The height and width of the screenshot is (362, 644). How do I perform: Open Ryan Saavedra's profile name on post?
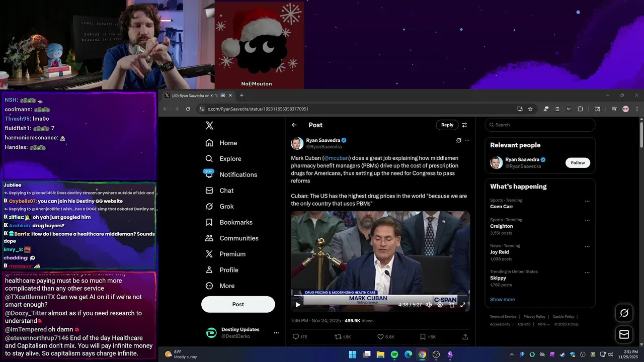pyautogui.click(x=323, y=140)
